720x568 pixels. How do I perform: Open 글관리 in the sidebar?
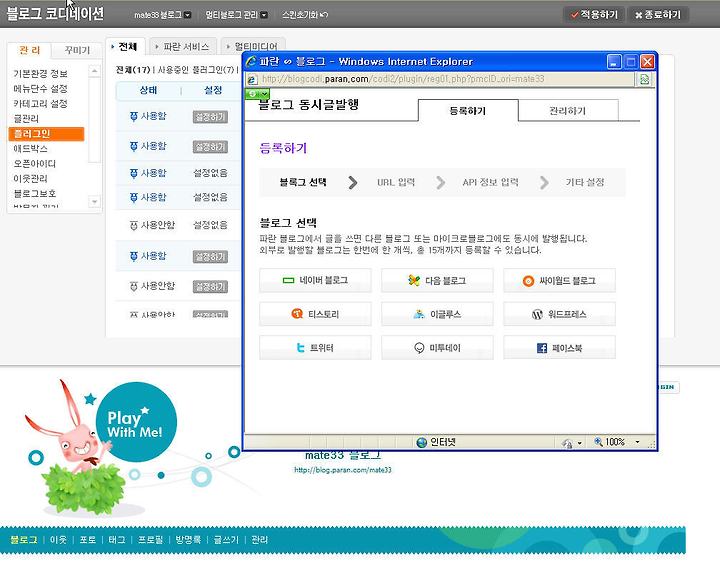(26, 118)
